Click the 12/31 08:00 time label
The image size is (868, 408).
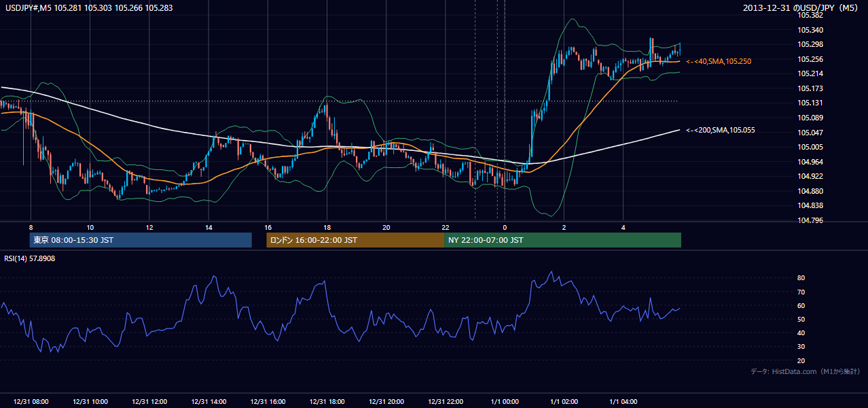(x=31, y=401)
